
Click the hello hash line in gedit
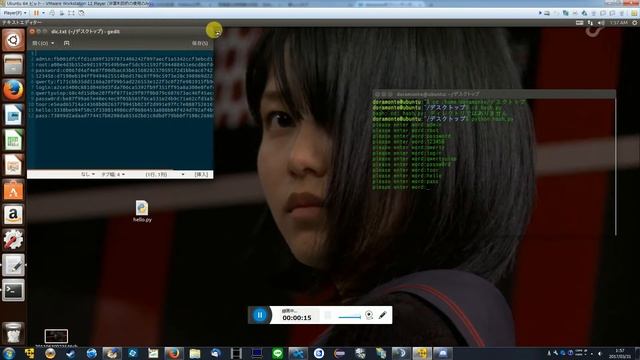click(124, 110)
